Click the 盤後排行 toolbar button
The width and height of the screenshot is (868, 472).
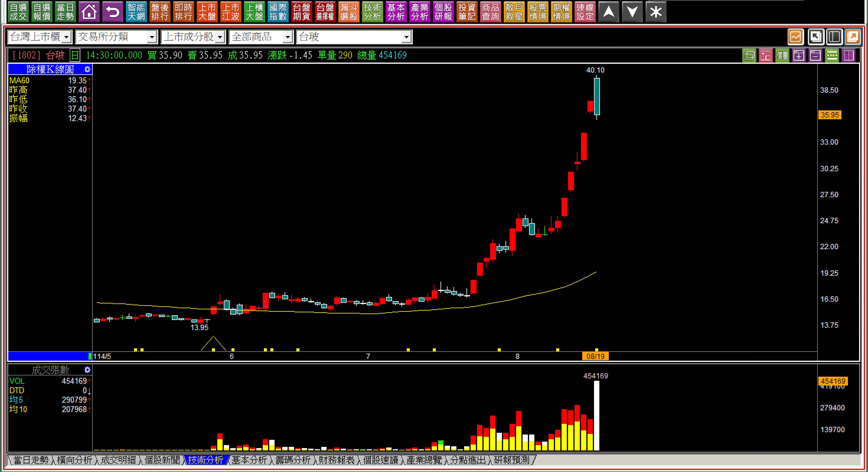pyautogui.click(x=160, y=12)
